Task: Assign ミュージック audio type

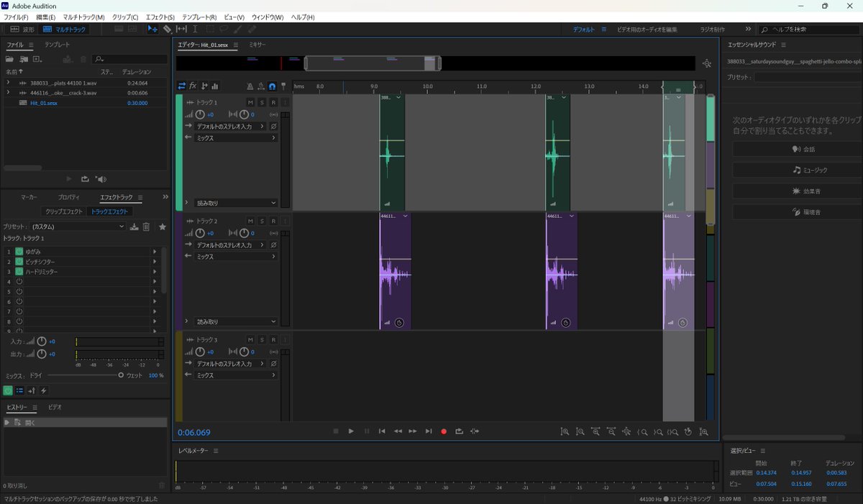Action: 804,170
